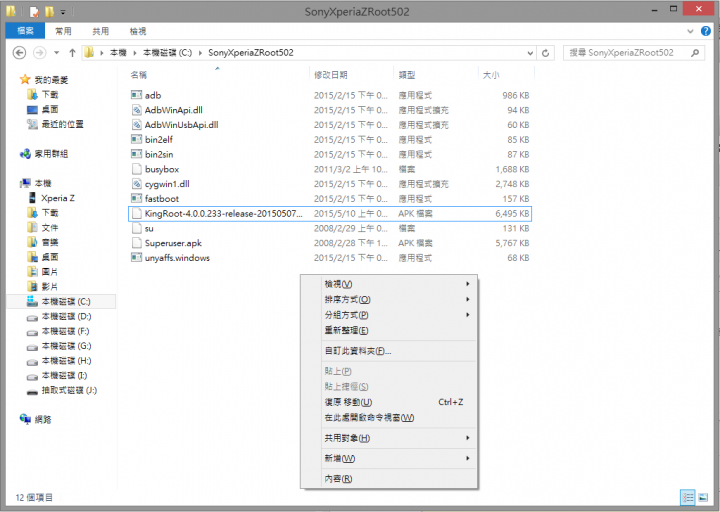Open the 檔案 File ribbon tab
This screenshot has height=512, width=720.
point(25,31)
